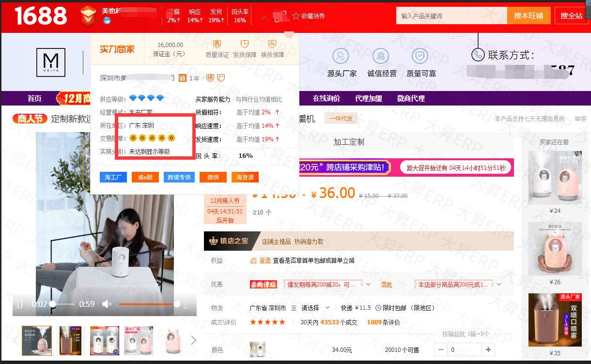Click the star icon beside 收藏领券

click(296, 16)
